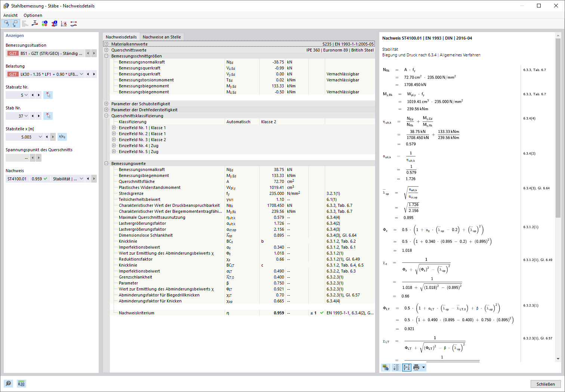Expand Einzelfeld Nr. 3 | Klasse 2
This screenshot has height=392, width=565.
click(x=114, y=140)
